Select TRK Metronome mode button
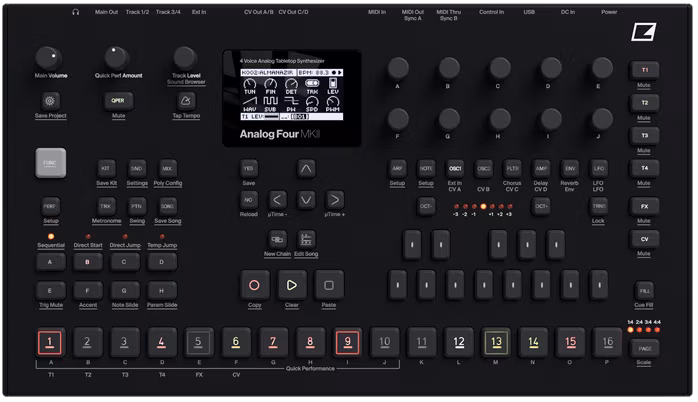Image resolution: width=698 pixels, height=402 pixels. click(106, 206)
